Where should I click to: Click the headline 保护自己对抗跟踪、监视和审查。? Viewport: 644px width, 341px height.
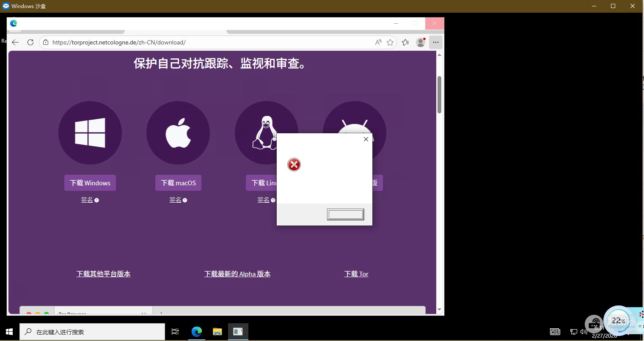click(x=220, y=63)
